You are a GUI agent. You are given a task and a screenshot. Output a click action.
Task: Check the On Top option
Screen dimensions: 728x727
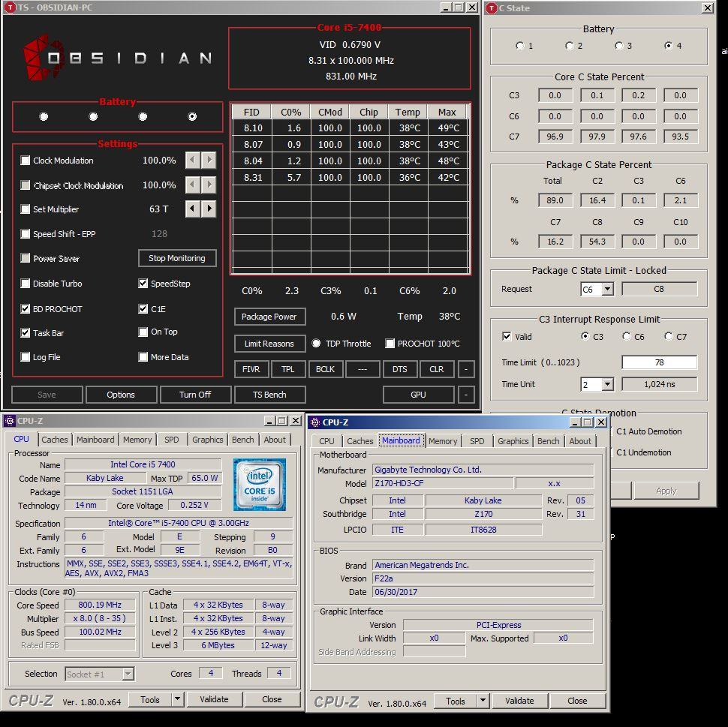143,332
